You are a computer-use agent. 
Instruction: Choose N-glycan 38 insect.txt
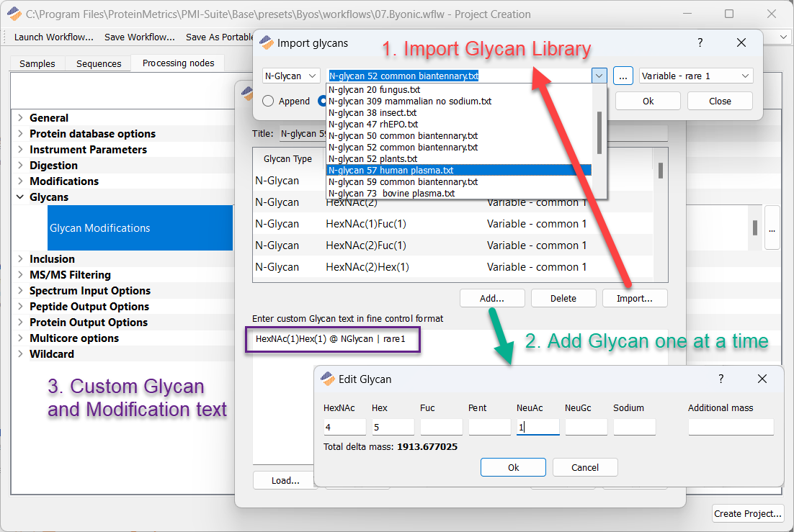[459, 113]
